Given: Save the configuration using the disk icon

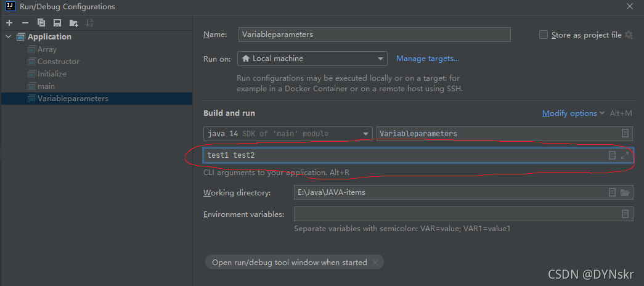Looking at the screenshot, I should coord(57,23).
